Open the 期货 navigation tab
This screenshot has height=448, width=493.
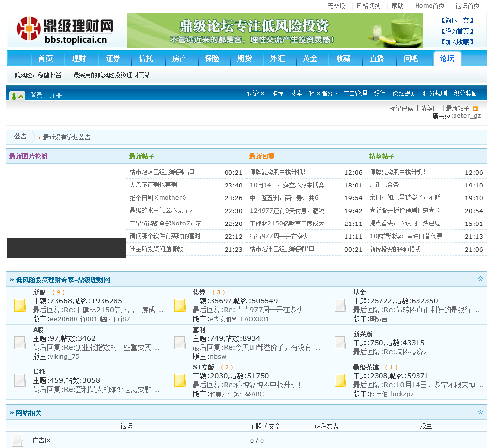tap(244, 59)
